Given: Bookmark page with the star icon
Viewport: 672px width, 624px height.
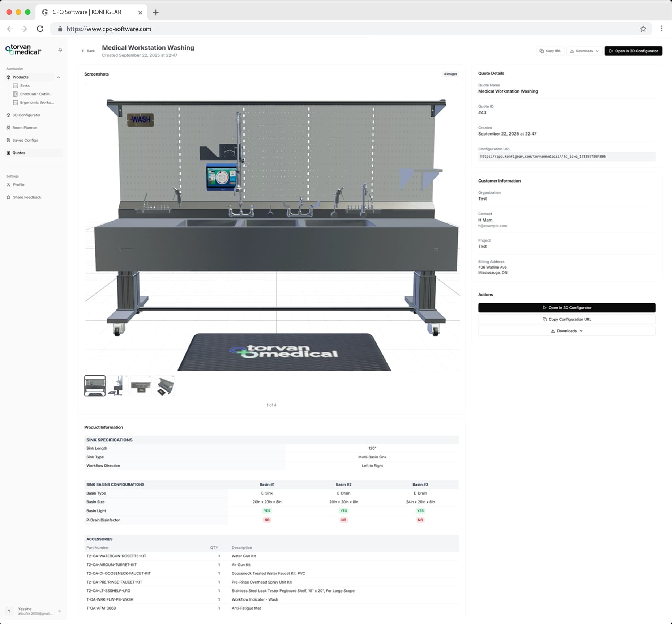Looking at the screenshot, I should click(643, 29).
